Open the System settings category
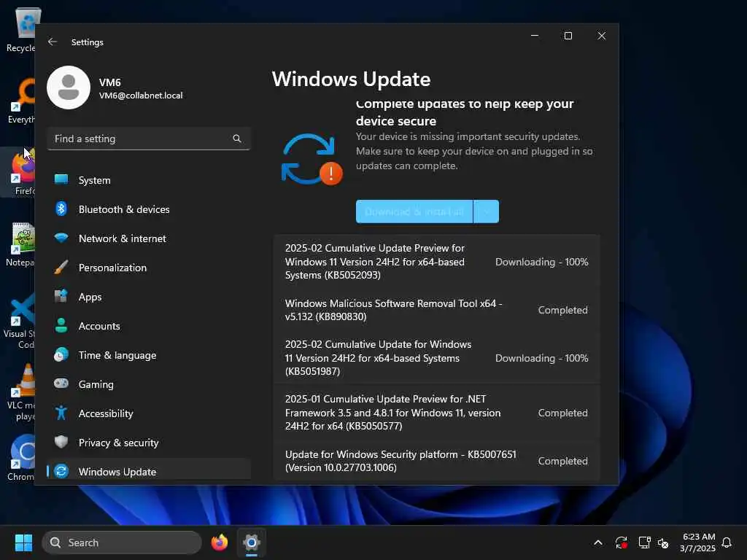747x560 pixels. point(149,180)
